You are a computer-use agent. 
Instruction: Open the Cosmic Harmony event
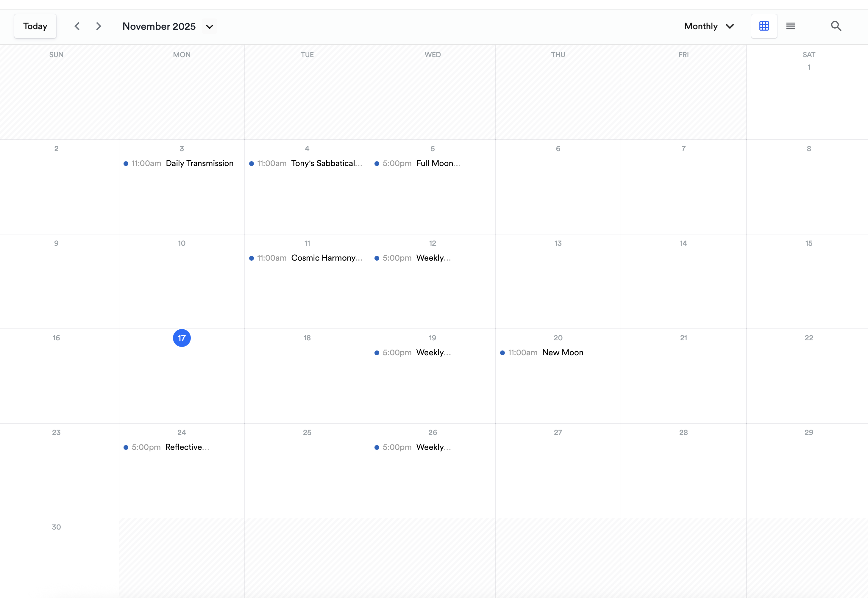326,258
